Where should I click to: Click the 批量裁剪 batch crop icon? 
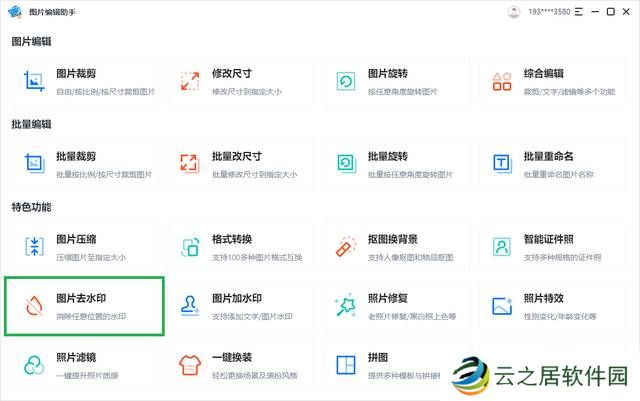34,163
